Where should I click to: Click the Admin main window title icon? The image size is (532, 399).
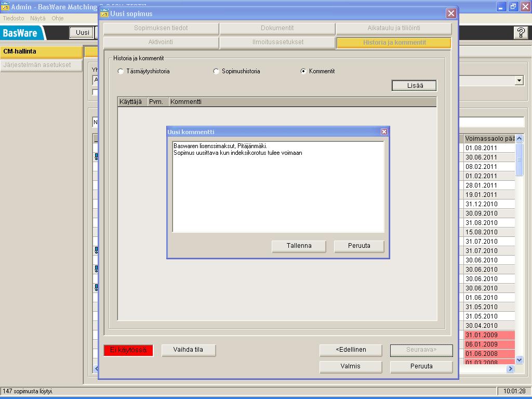5,6
